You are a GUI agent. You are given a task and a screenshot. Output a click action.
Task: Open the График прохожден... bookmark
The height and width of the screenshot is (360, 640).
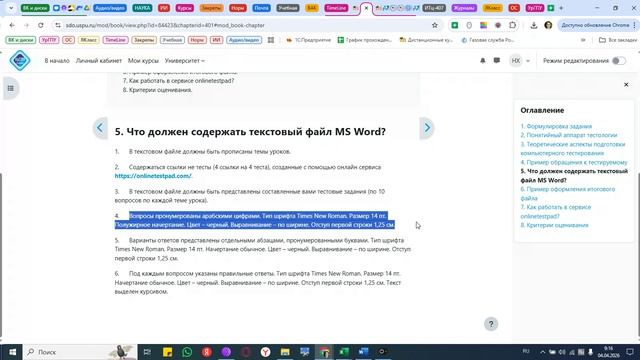364,40
